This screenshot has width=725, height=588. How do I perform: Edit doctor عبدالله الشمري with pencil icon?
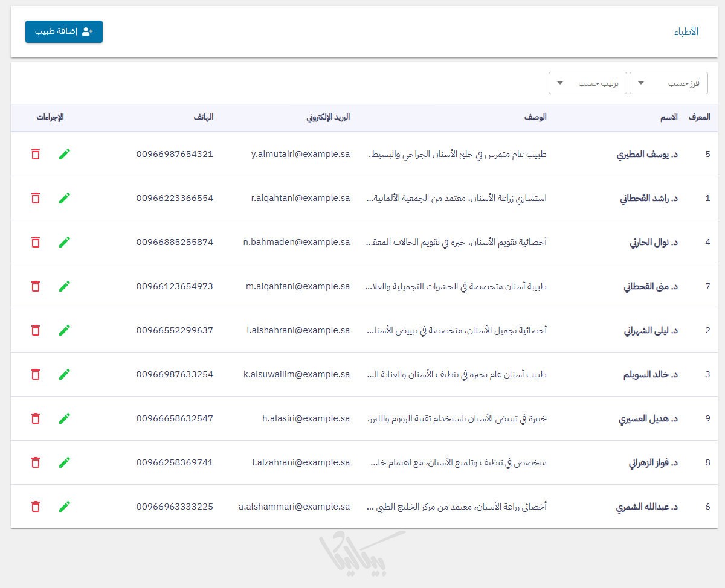click(65, 507)
